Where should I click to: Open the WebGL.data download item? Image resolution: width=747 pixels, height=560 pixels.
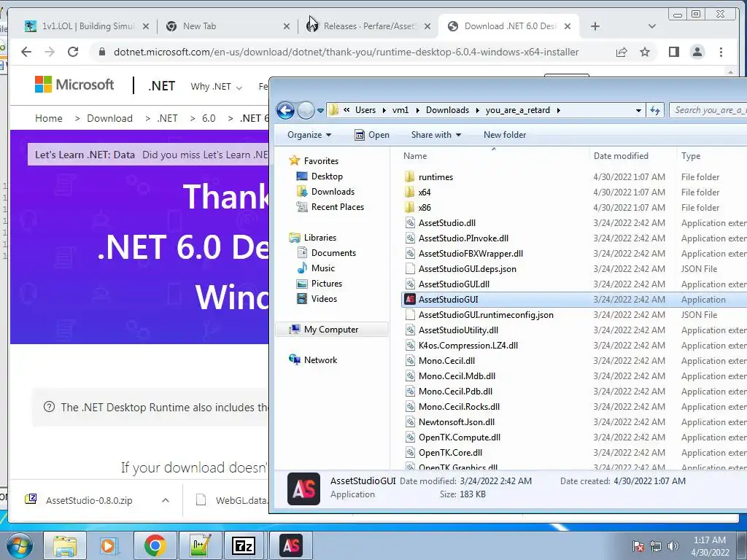pos(232,500)
